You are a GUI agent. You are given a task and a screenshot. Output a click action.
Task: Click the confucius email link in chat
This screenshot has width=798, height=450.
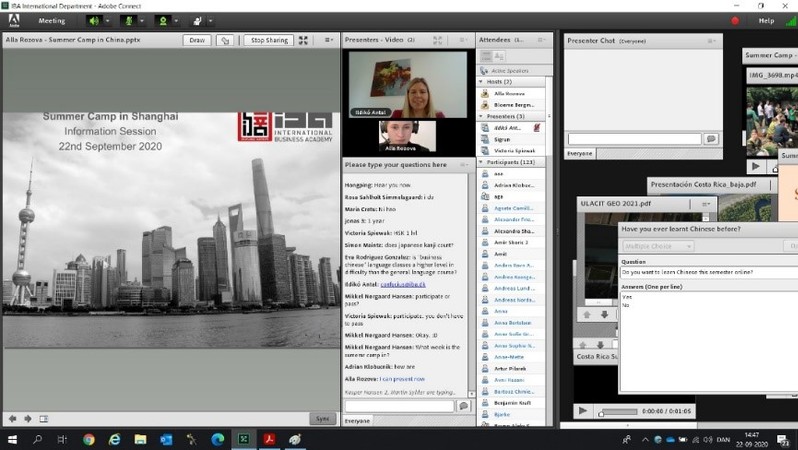403,284
